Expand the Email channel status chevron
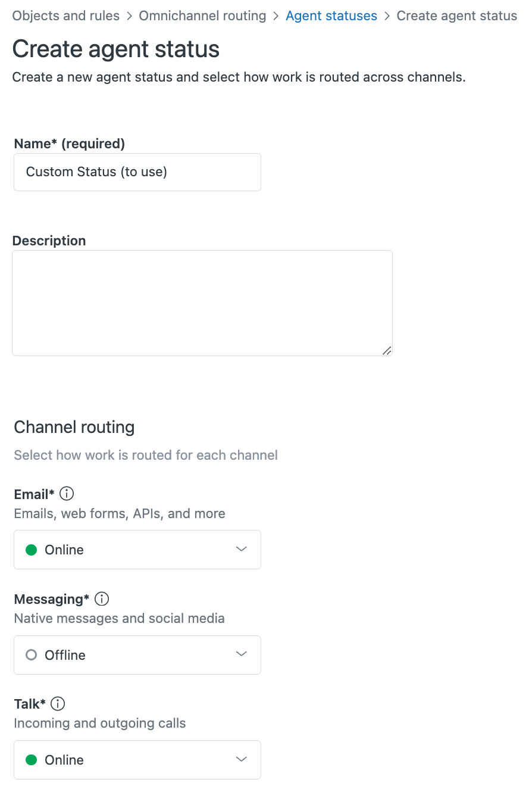This screenshot has width=532, height=792. pyautogui.click(x=241, y=549)
